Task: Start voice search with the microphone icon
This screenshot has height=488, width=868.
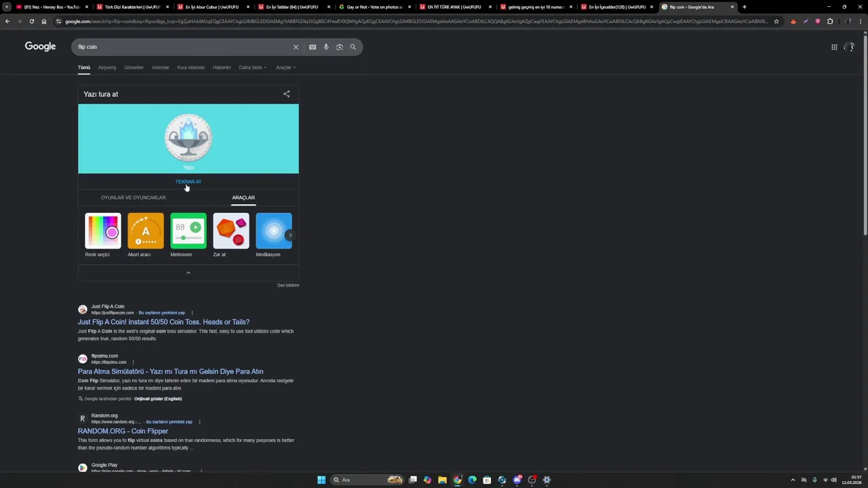Action: point(326,47)
